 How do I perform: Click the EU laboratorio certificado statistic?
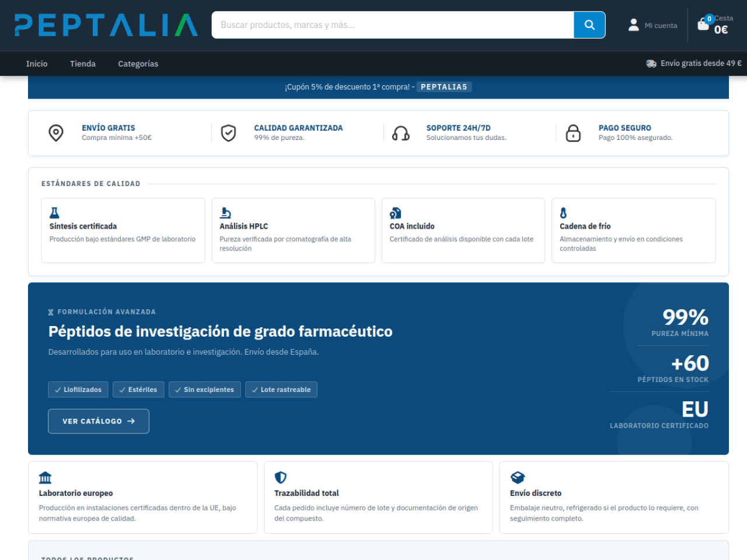(x=659, y=414)
